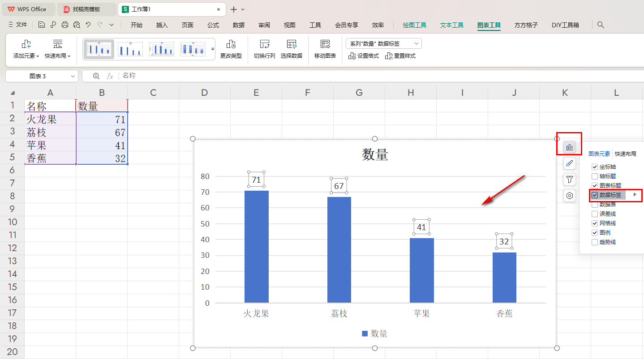Select cell A2 containing 火龙果
The height and width of the screenshot is (359, 644).
pos(50,119)
